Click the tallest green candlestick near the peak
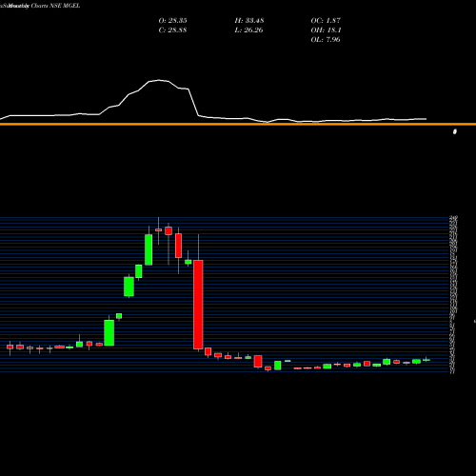The image size is (476, 476). (x=149, y=249)
